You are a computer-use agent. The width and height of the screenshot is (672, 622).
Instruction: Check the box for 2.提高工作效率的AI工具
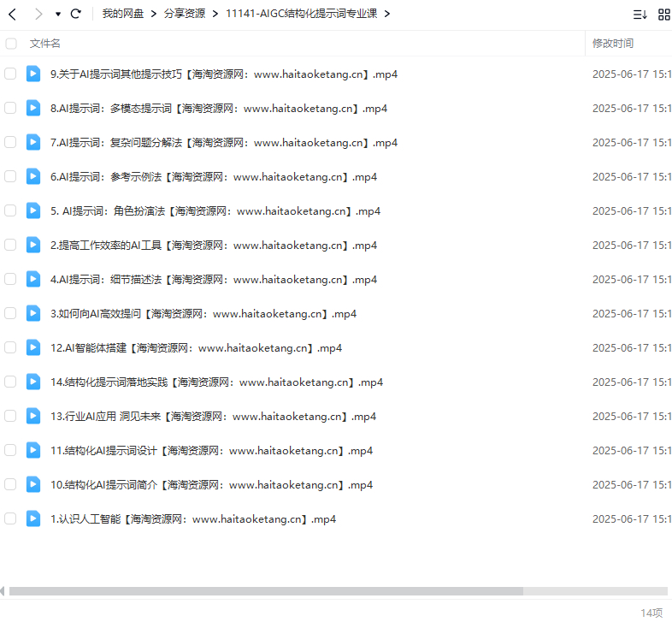tap(10, 245)
